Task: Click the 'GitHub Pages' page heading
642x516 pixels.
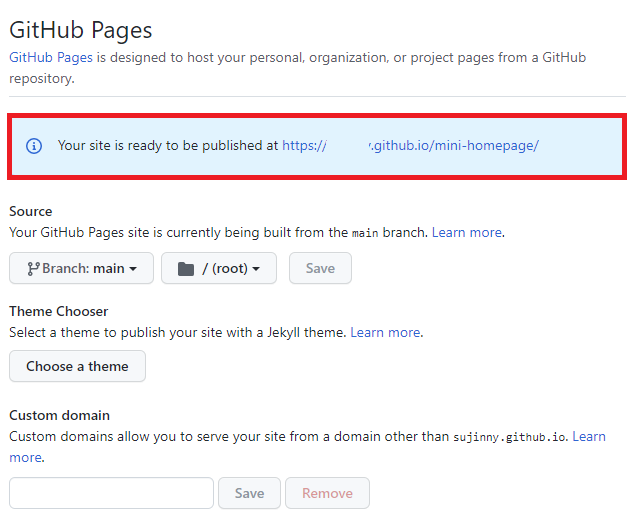Action: [x=81, y=30]
